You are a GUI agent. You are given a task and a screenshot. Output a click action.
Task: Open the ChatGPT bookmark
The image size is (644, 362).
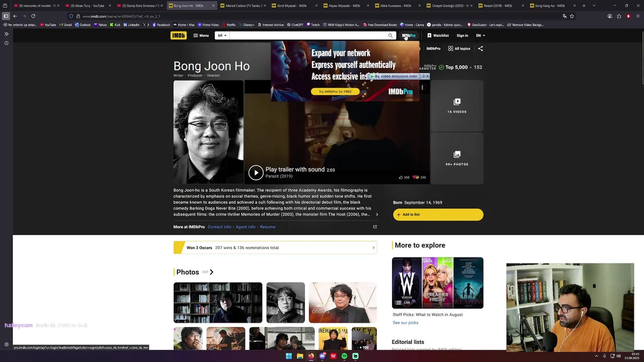[295, 25]
